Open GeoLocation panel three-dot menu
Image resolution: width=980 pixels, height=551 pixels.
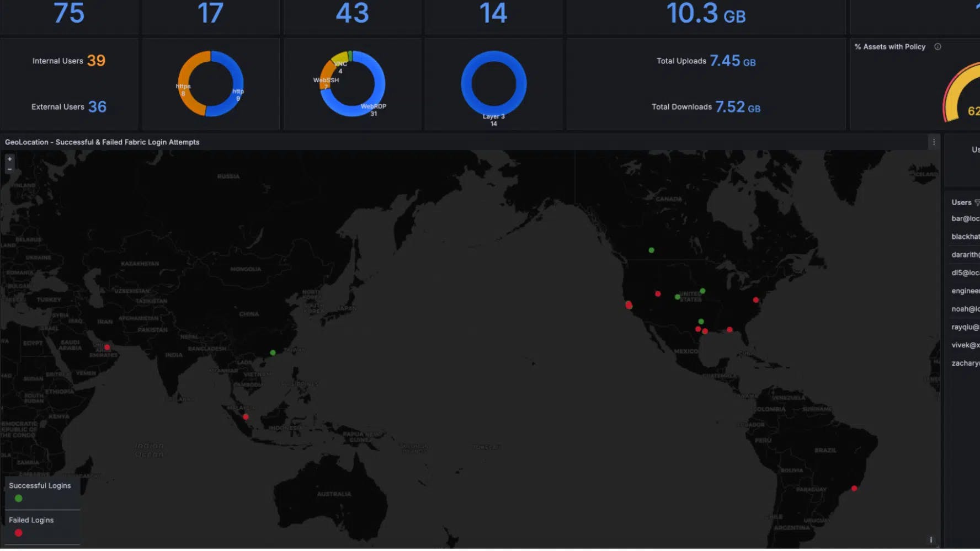point(933,142)
